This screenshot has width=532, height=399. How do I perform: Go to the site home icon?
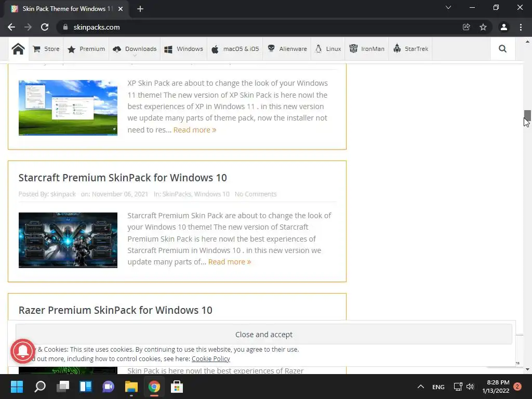click(18, 49)
